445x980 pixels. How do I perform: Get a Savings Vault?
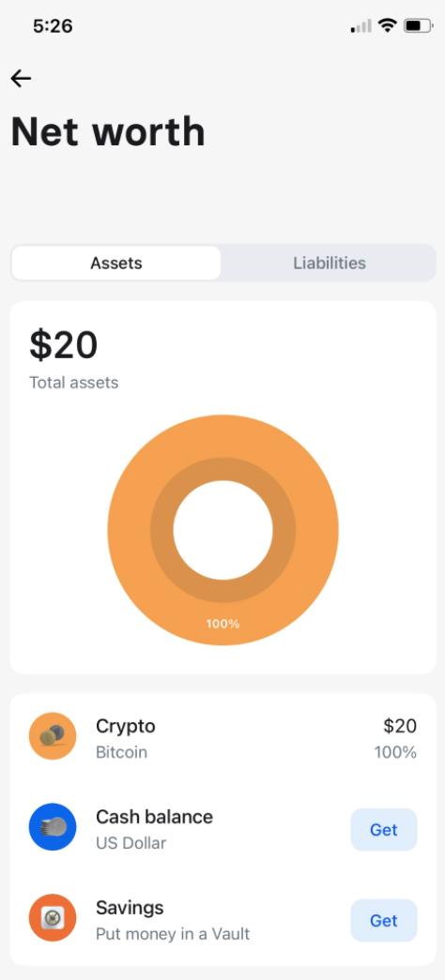click(384, 921)
